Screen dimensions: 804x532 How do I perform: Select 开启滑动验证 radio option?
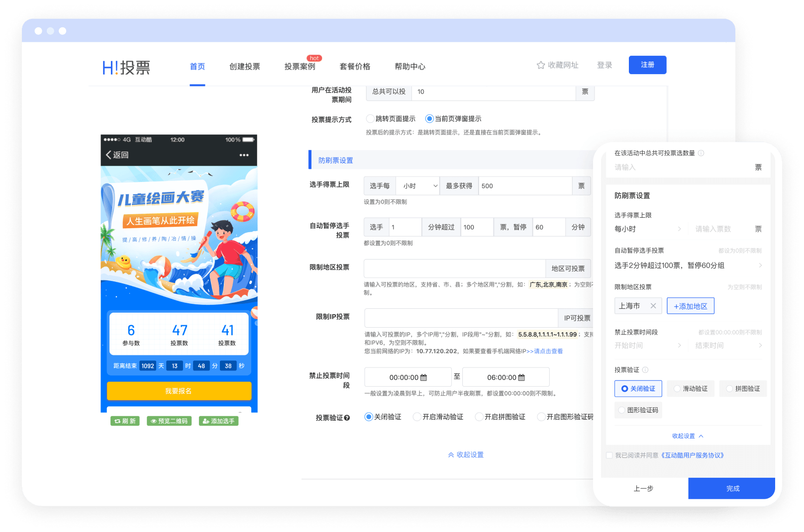click(417, 417)
